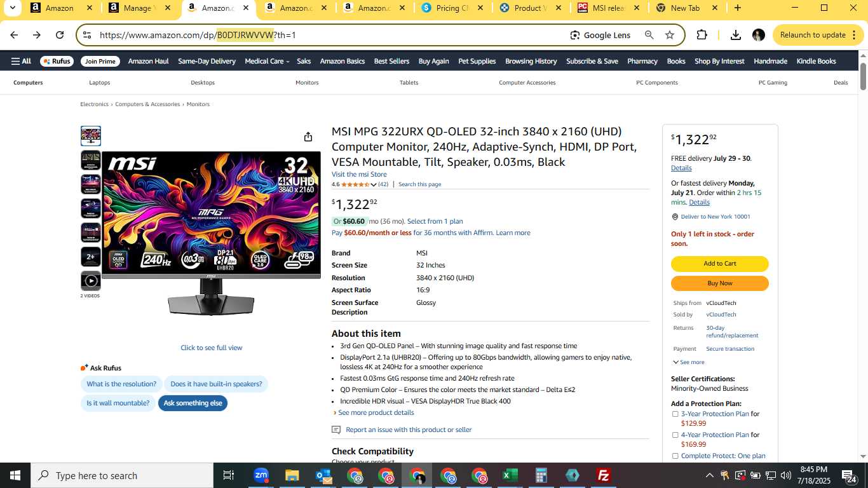Image resolution: width=868 pixels, height=488 pixels.
Task: Select the first product image thumbnail
Action: point(91,136)
